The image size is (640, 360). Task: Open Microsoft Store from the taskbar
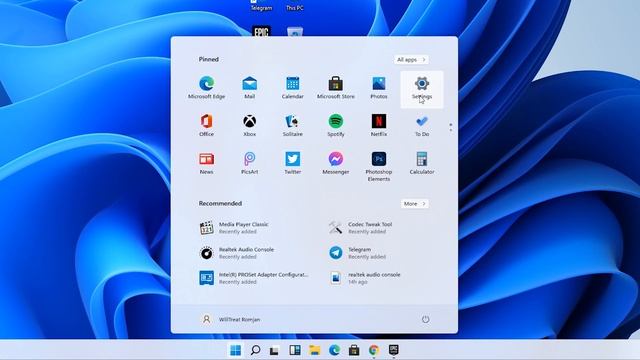point(354,350)
